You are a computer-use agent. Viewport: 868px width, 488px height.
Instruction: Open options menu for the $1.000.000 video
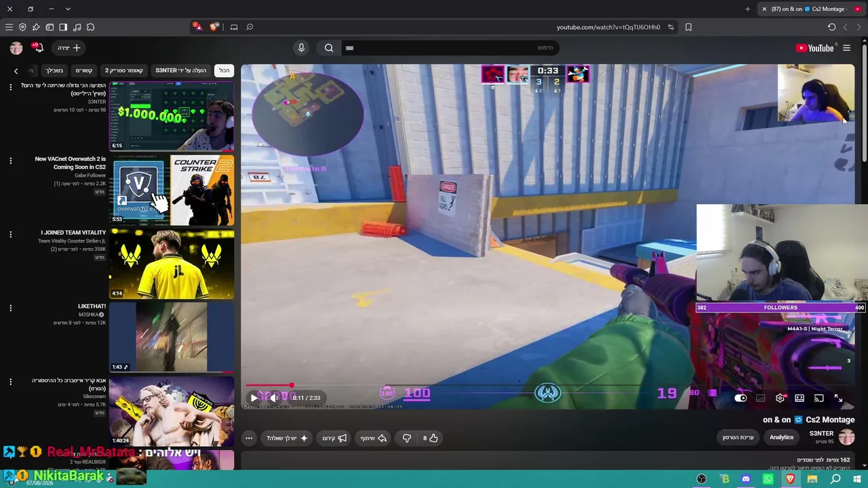tap(10, 87)
